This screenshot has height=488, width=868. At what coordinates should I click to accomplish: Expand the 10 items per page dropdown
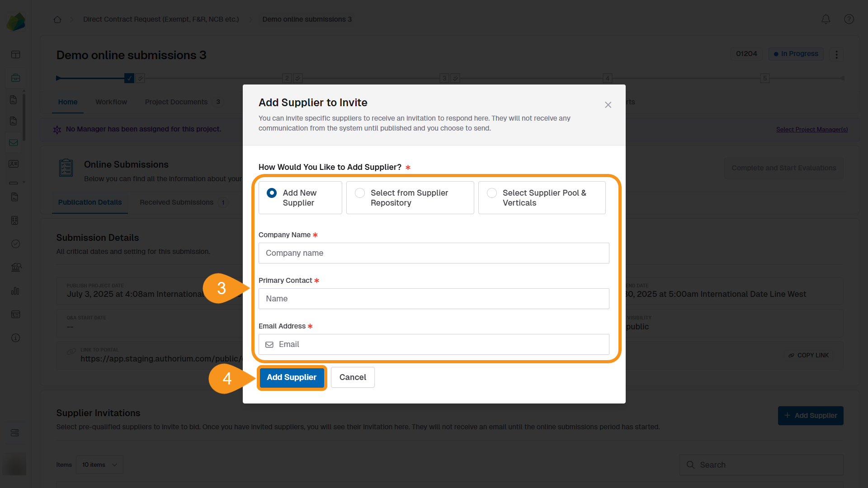coord(99,465)
